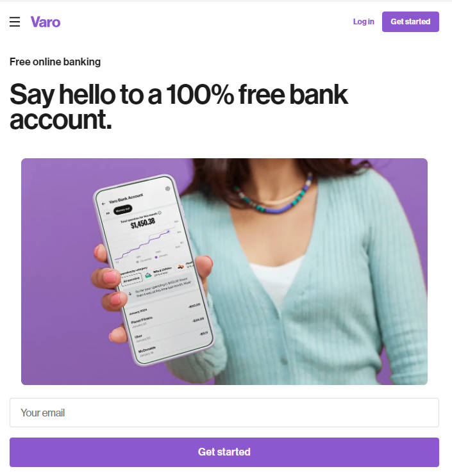This screenshot has height=476, width=452.
Task: Click the orange category icon on the phone
Action: (181, 267)
